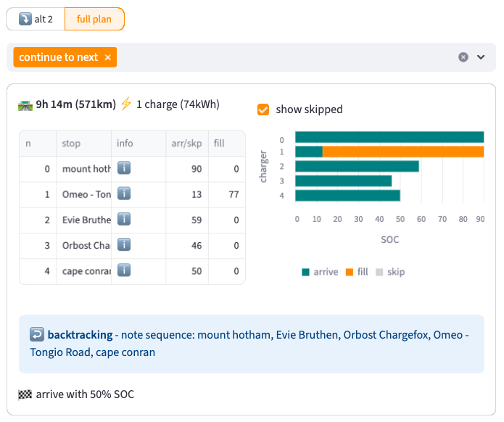Viewport: 504px width, 422px height.
Task: Open info icon for cape conran row
Action: pyautogui.click(x=124, y=270)
